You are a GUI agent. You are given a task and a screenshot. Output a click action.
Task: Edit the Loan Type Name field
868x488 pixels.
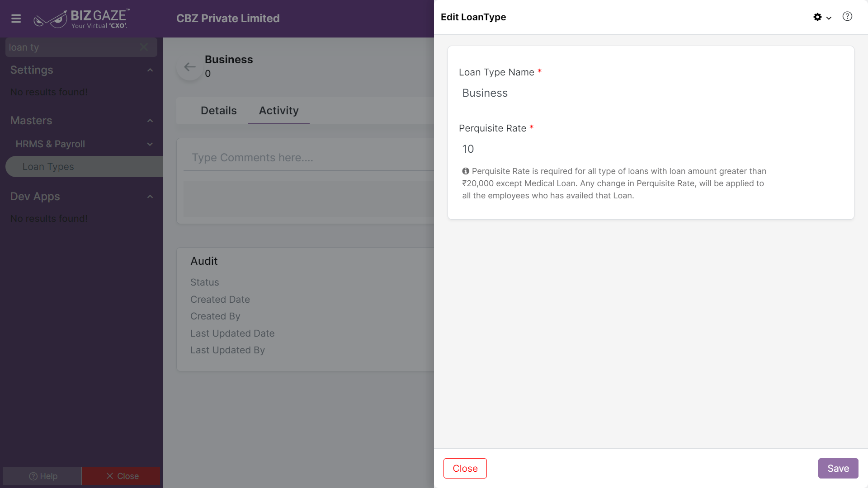(551, 94)
